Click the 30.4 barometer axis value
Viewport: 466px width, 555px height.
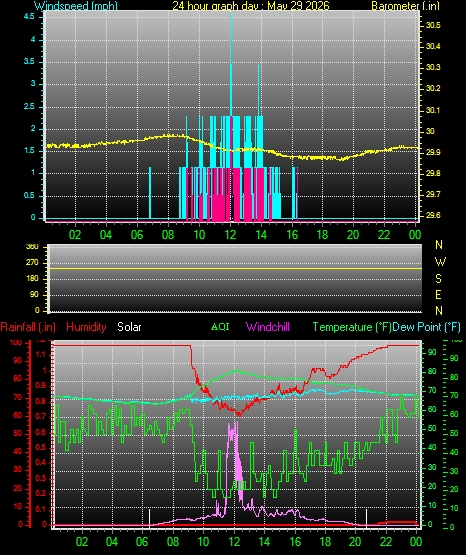433,46
